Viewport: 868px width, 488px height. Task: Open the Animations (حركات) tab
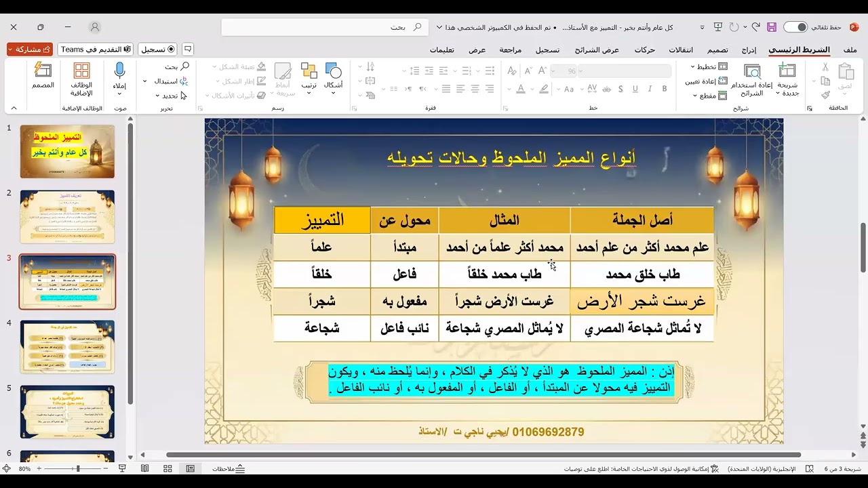pos(644,49)
